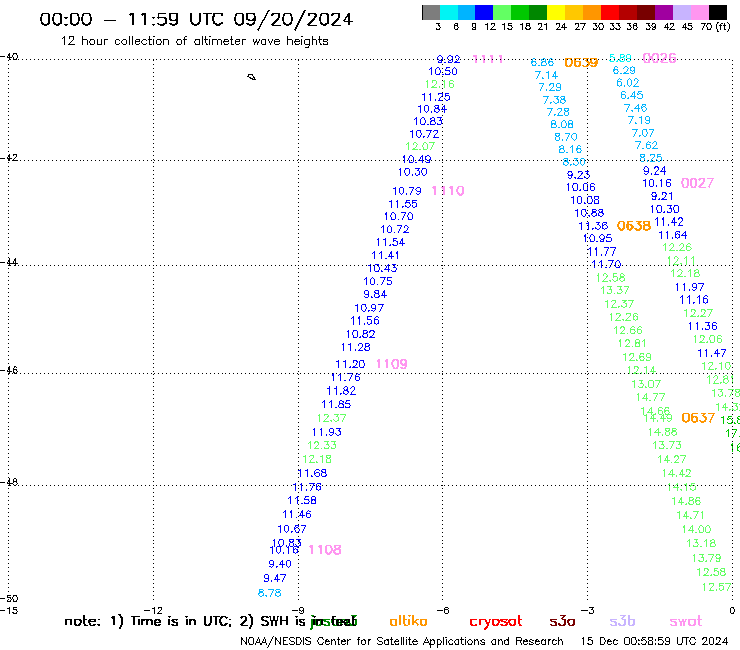This screenshot has height=650, width=740.
Task: Click the wave height value 10.79
Action: point(407,191)
